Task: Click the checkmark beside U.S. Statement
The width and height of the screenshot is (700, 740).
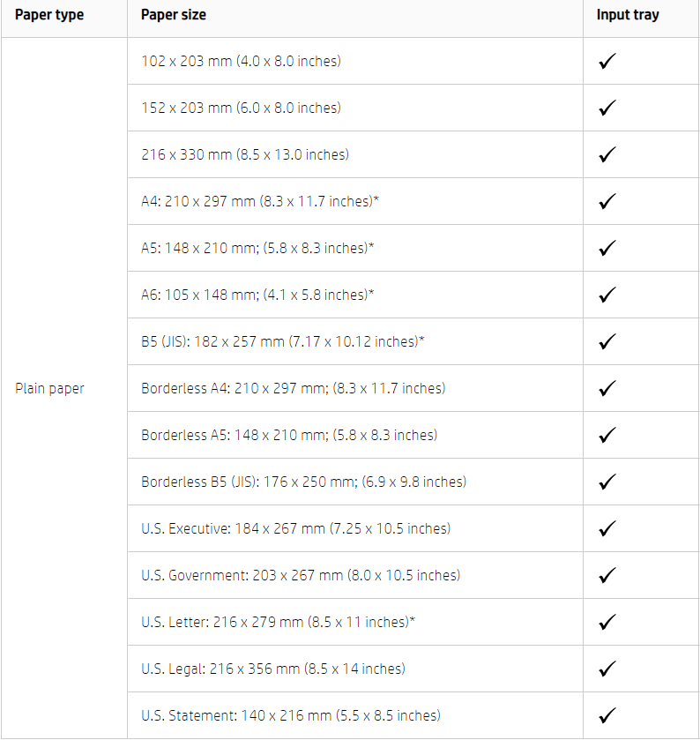Action: click(607, 715)
